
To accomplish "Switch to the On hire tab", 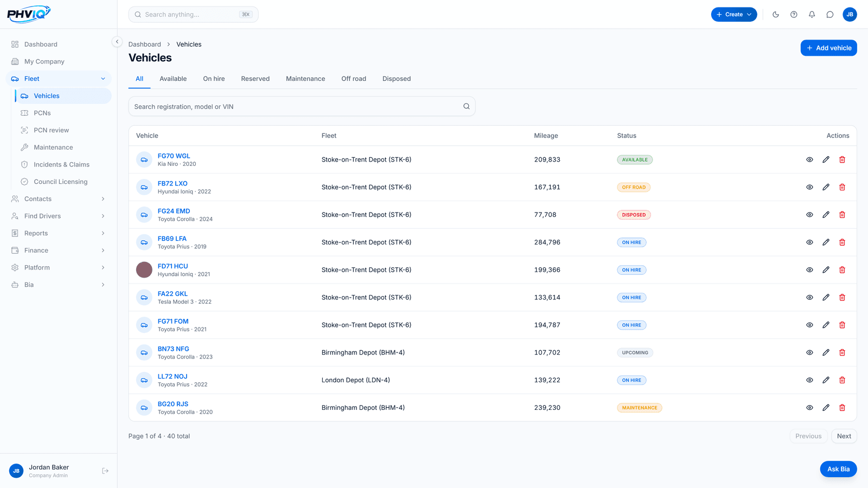I will coord(214,79).
